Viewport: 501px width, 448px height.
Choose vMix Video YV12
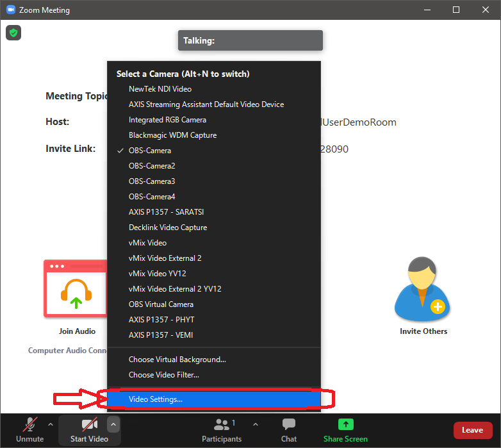coord(214,274)
